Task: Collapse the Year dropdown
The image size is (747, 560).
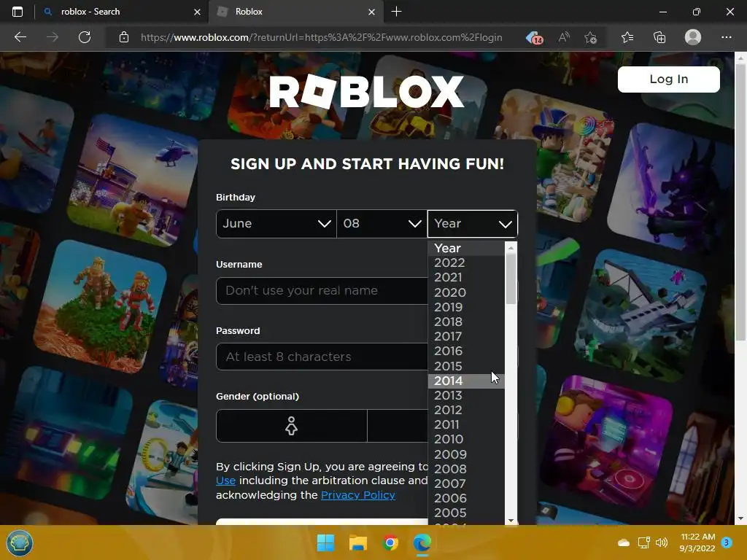Action: (473, 224)
